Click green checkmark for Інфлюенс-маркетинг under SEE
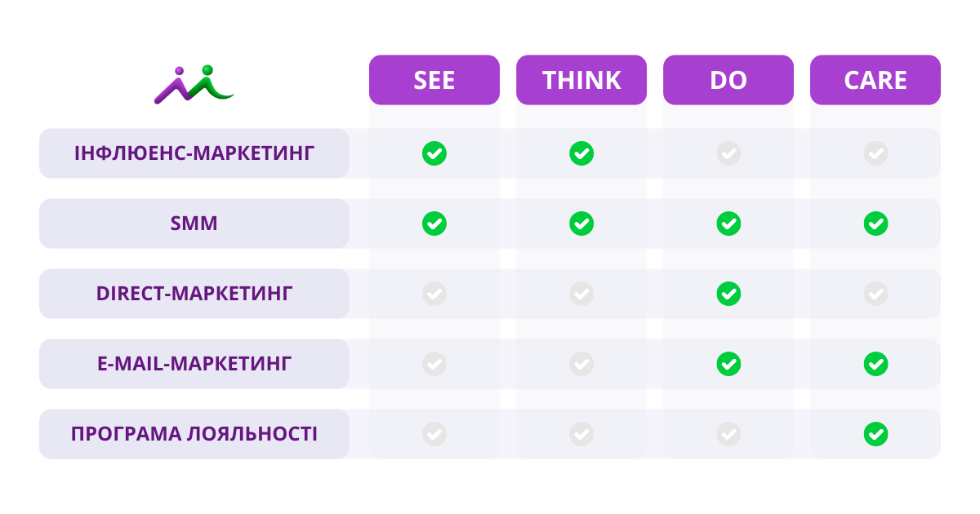 (x=434, y=153)
